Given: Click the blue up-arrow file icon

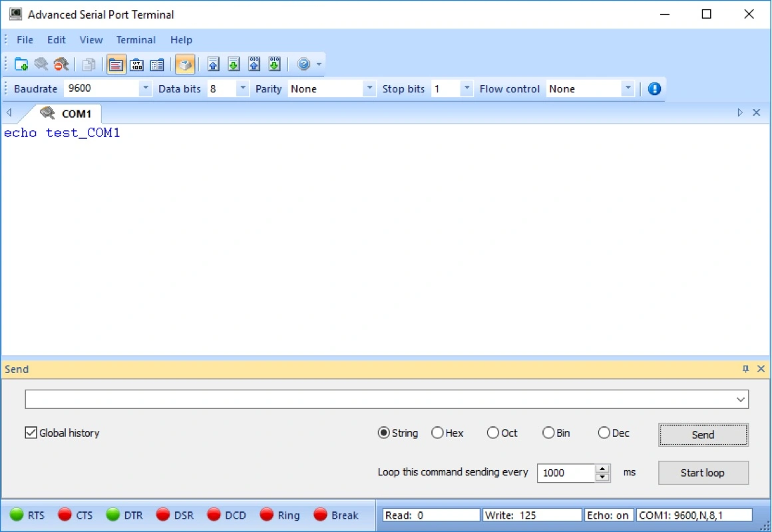Looking at the screenshot, I should (x=213, y=65).
